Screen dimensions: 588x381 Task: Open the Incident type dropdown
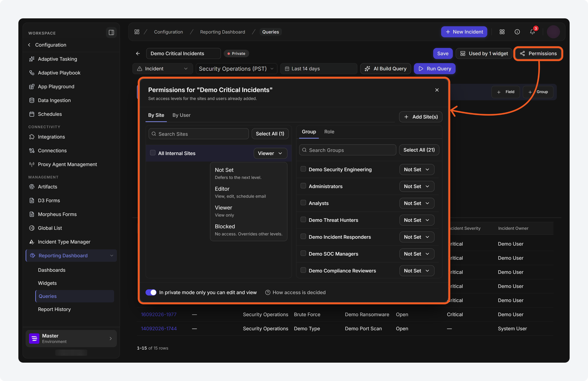tap(163, 69)
